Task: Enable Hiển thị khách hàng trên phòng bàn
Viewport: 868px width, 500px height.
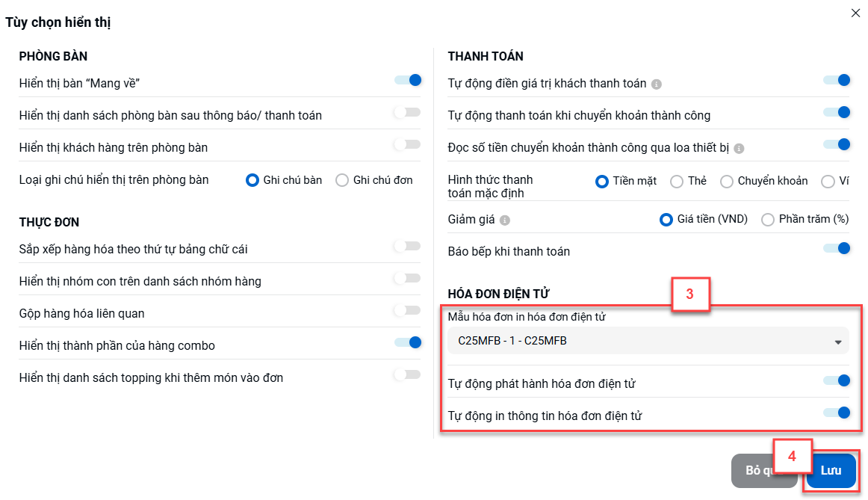Action: click(408, 144)
